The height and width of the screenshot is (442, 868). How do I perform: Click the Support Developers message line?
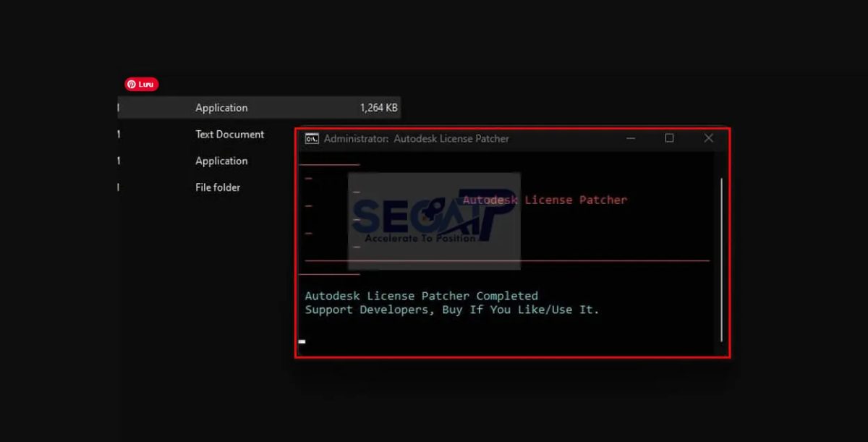click(x=452, y=310)
